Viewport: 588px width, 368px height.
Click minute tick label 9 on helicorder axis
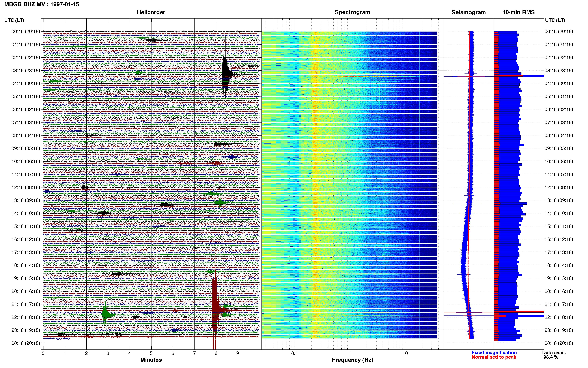(238, 353)
